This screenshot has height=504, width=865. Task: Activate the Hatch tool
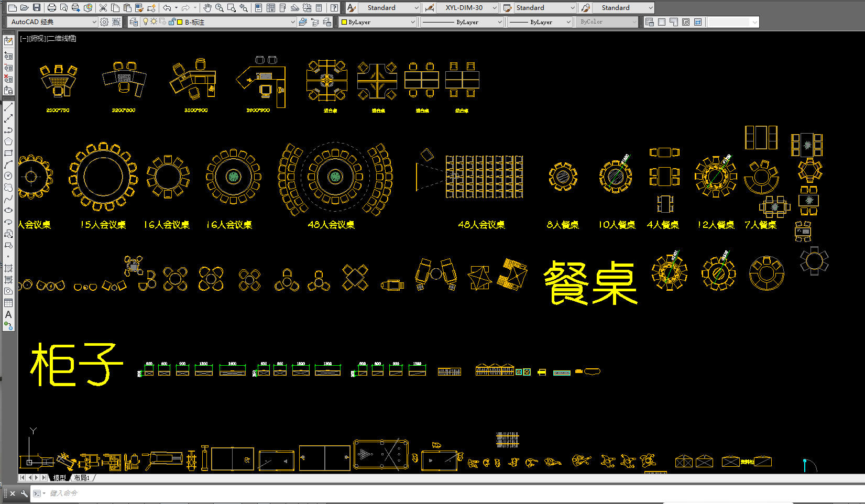click(x=8, y=268)
